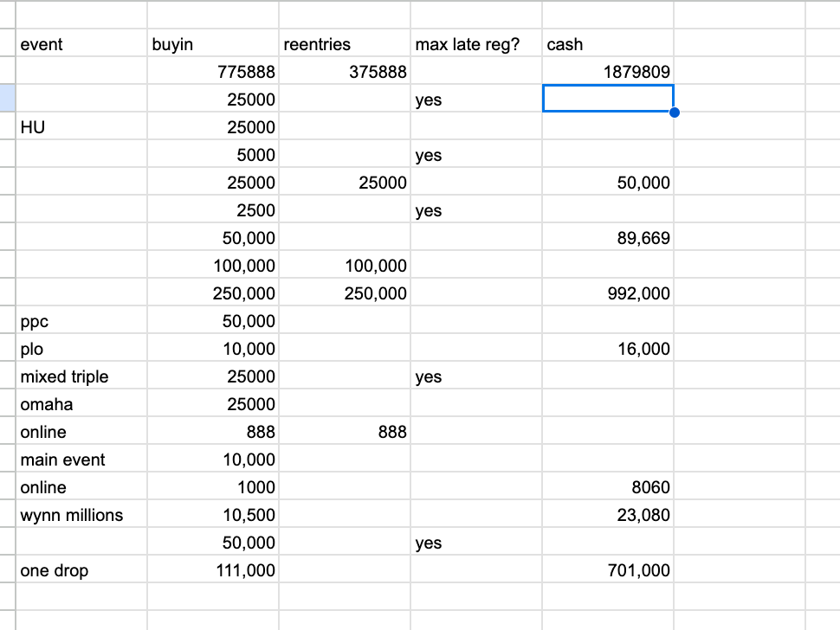Viewport: 840px width, 630px height.
Task: Select the 888 reentries cell
Action: pyautogui.click(x=345, y=431)
